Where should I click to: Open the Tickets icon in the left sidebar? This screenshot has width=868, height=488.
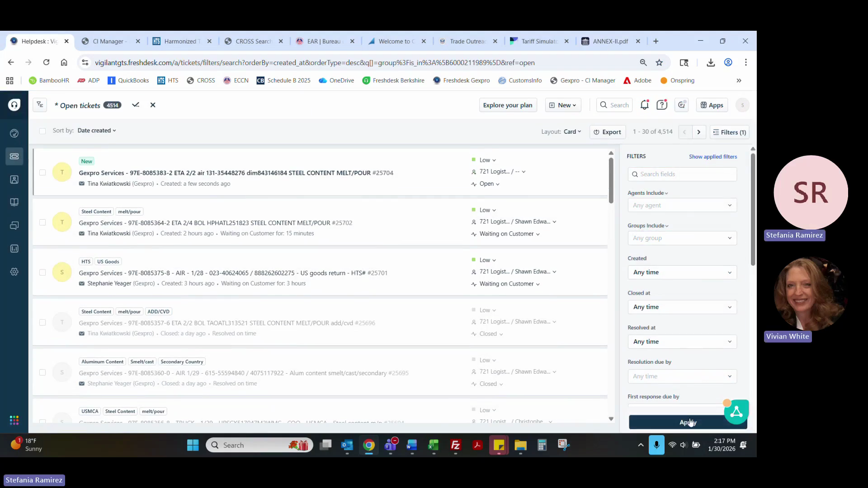(14, 156)
